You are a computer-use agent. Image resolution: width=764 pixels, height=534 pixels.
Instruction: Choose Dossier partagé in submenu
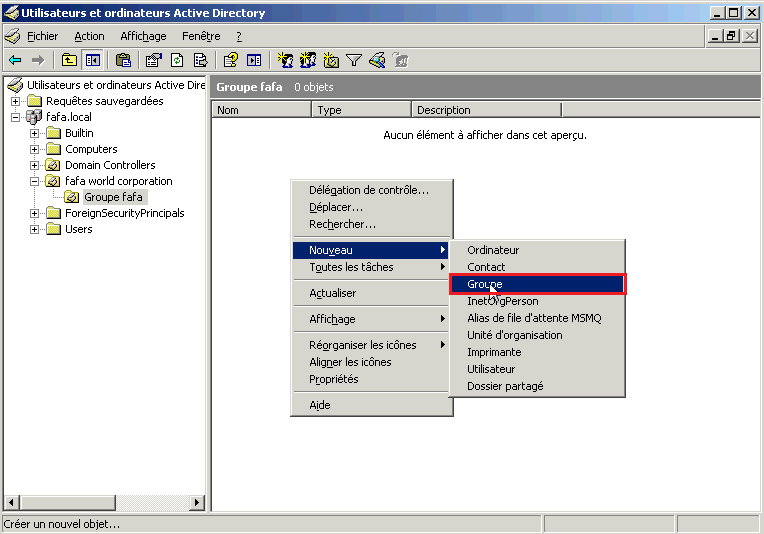(537, 386)
